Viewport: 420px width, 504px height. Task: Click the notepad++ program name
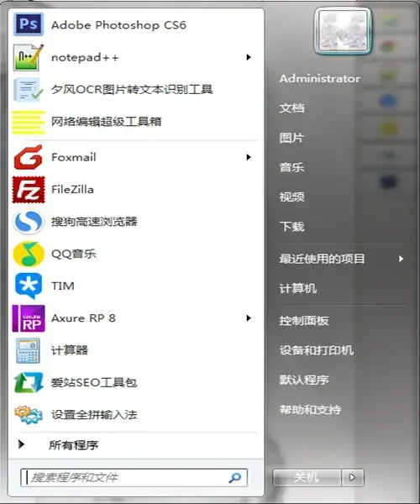(x=85, y=57)
